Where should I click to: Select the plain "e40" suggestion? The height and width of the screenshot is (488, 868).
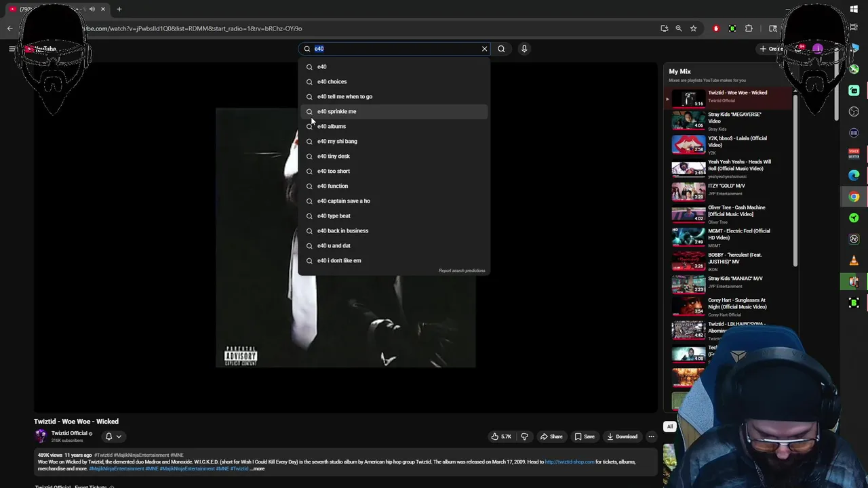(394, 66)
